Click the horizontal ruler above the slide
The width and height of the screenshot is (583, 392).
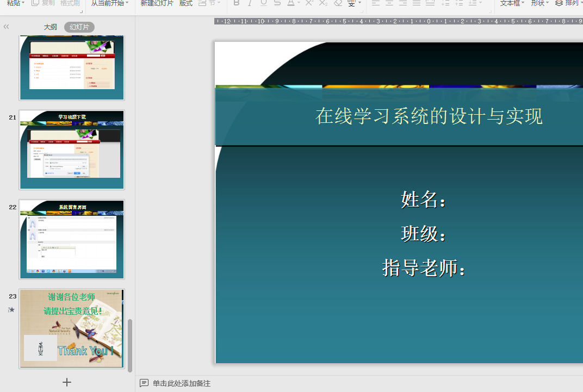point(399,21)
